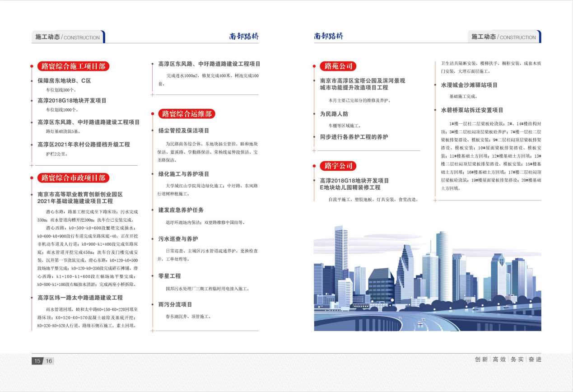Click the left page 施工动态 header tab
The height and width of the screenshot is (392, 573).
pos(68,37)
